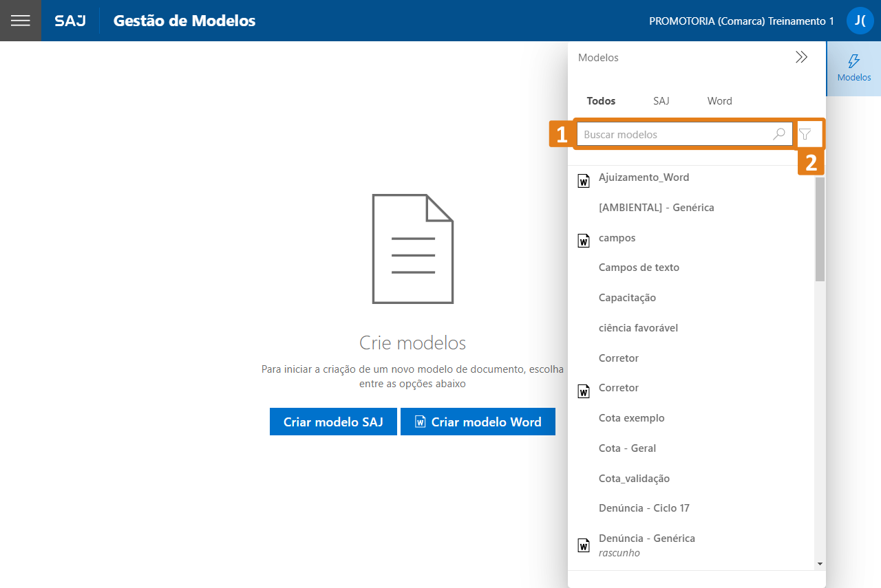Viewport: 881px width, 588px height.
Task: Collapse the Modelos panel with double chevron
Action: [x=801, y=58]
